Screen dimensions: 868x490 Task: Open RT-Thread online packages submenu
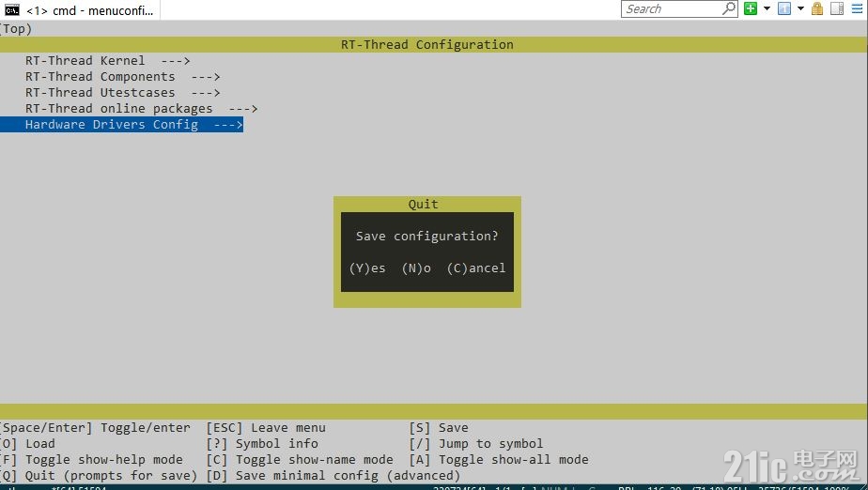coord(141,108)
